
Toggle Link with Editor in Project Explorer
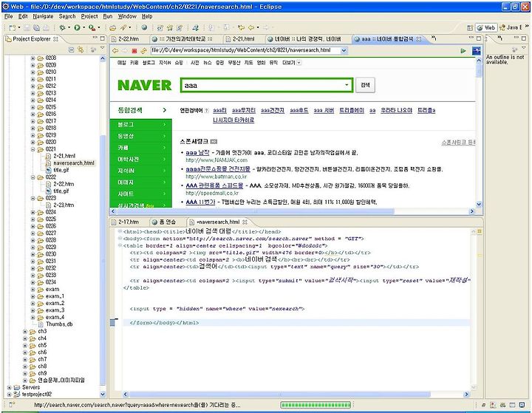[x=81, y=50]
